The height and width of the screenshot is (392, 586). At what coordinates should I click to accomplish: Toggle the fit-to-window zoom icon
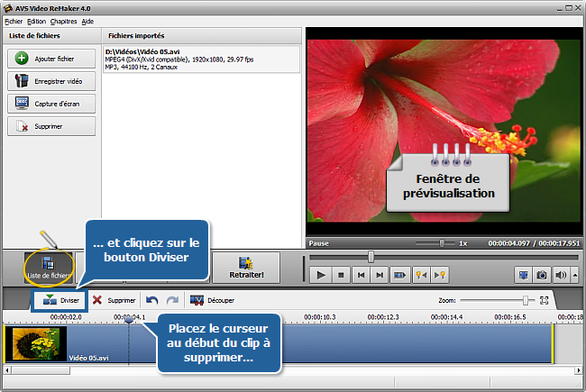coord(544,299)
